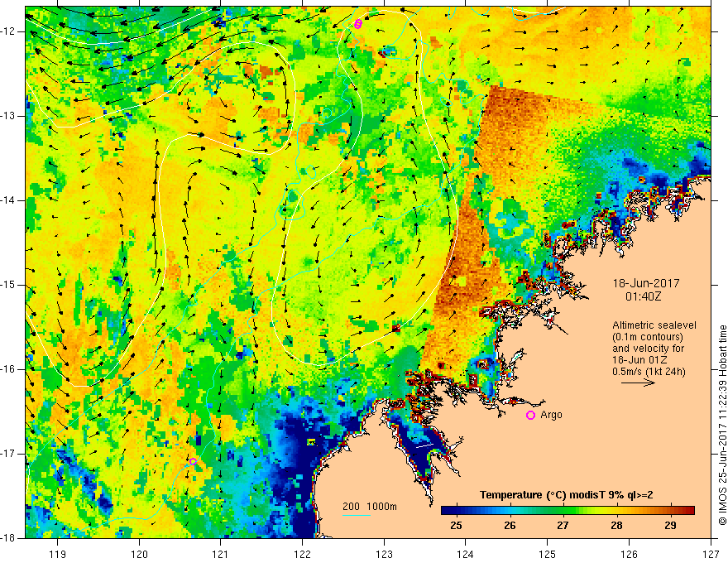Click the -14 latitude axis label
Viewport: 728px width, 563px height.
coord(9,200)
